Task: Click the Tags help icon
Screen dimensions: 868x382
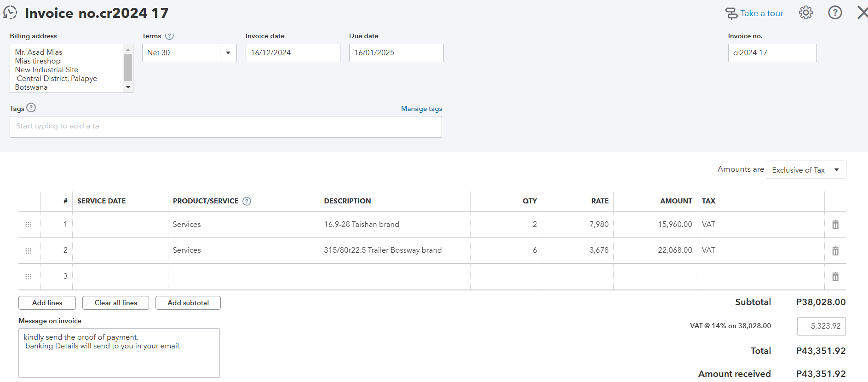Action: [31, 108]
